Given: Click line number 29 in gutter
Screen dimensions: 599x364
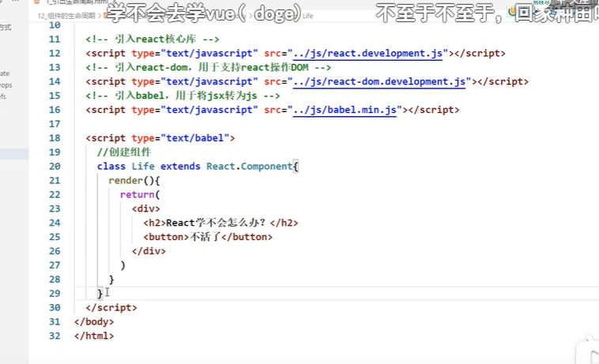Looking at the screenshot, I should (x=55, y=294).
